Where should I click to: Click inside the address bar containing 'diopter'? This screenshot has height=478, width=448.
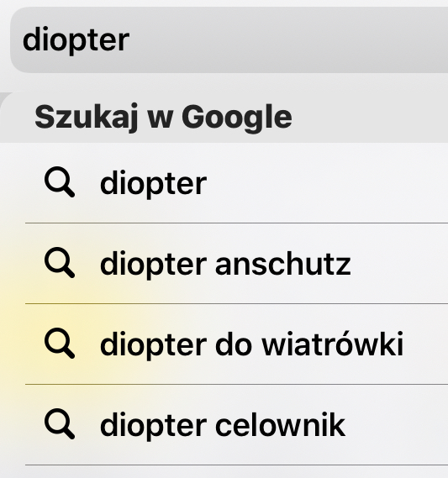(x=229, y=40)
